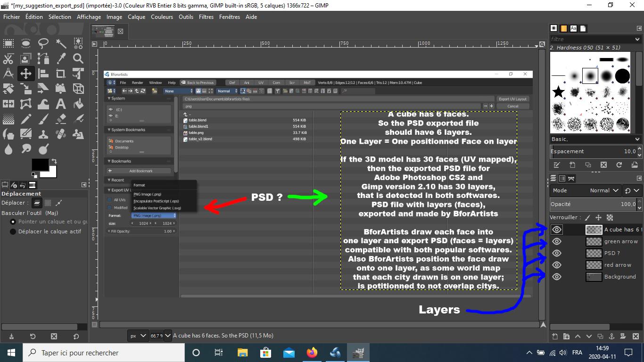Image resolution: width=644 pixels, height=362 pixels.
Task: Toggle visibility of the 'PSD ?' layer
Action: tap(557, 253)
